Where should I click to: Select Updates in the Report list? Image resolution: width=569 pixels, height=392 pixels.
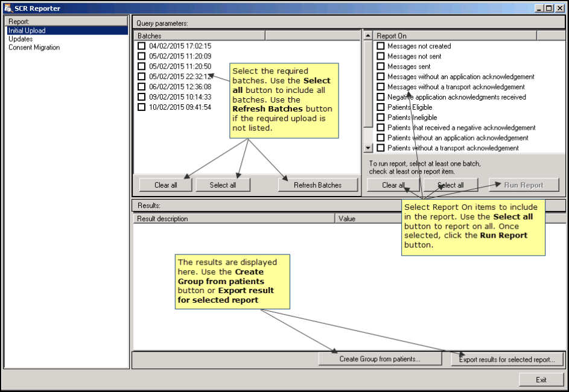[21, 39]
